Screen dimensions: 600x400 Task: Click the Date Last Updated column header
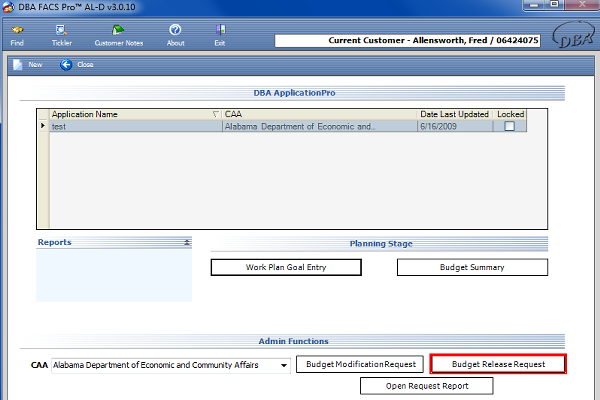pyautogui.click(x=455, y=114)
